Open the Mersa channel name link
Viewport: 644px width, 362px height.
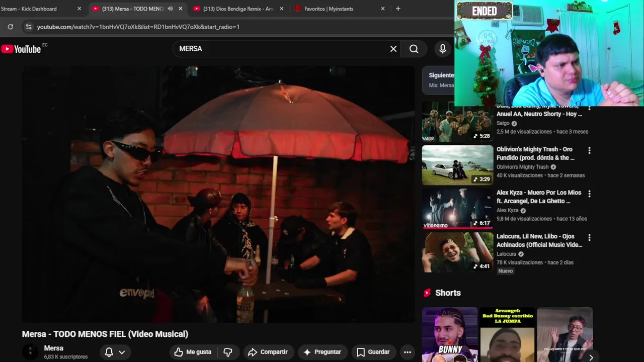pyautogui.click(x=53, y=348)
